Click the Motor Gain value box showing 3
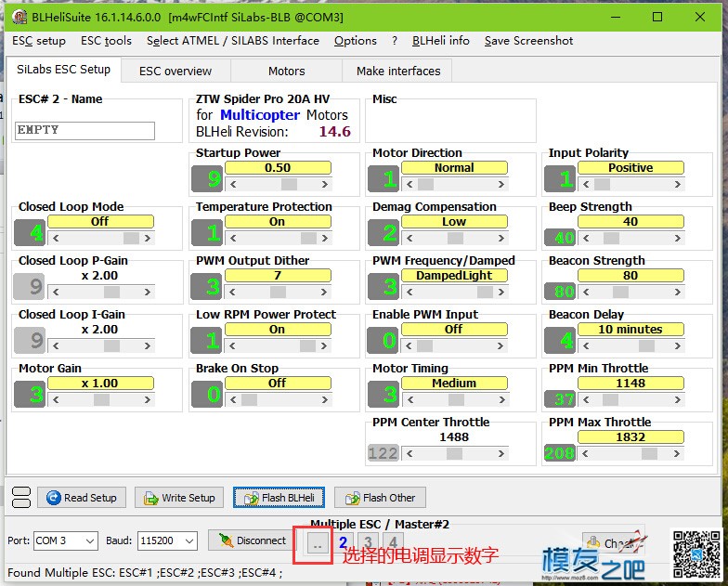Viewport: 728px width, 586px height. 30,394
